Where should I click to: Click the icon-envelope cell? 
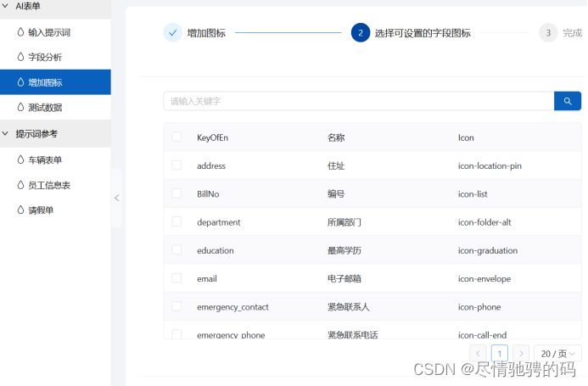click(x=484, y=279)
